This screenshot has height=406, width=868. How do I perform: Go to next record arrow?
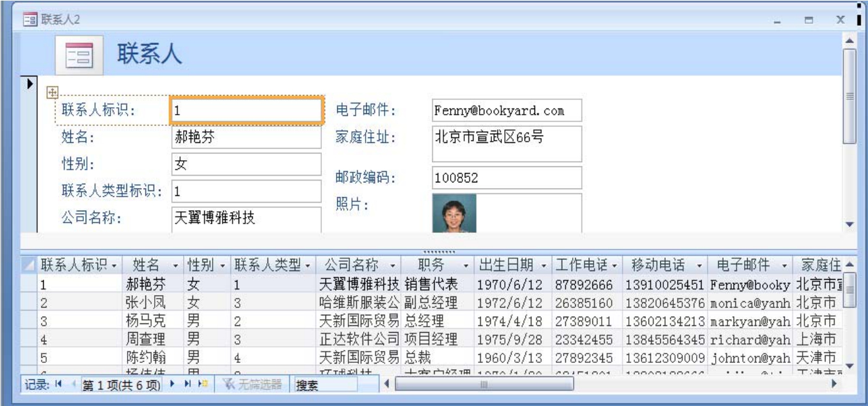tap(173, 384)
